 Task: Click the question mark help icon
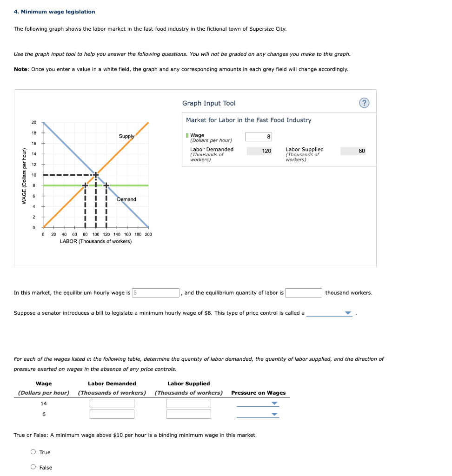pos(364,103)
